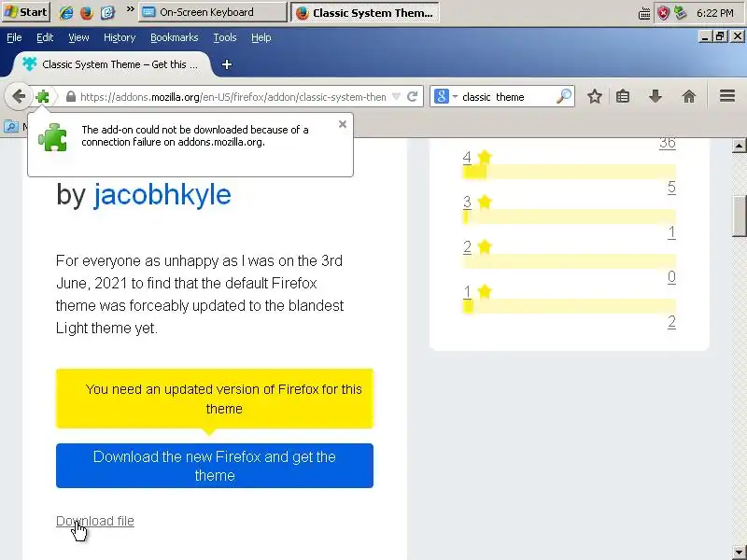Open the Bookmarks menu
This screenshot has height=560, width=747.
[175, 37]
